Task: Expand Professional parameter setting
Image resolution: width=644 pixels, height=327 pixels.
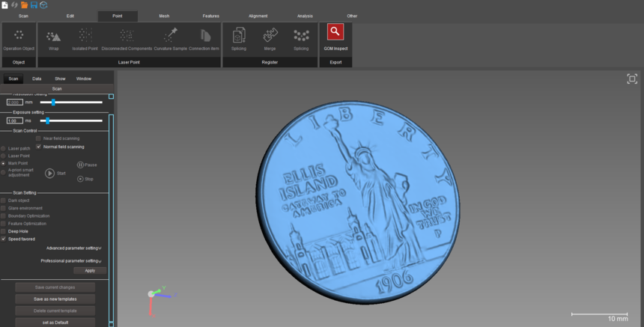Action: tap(71, 261)
